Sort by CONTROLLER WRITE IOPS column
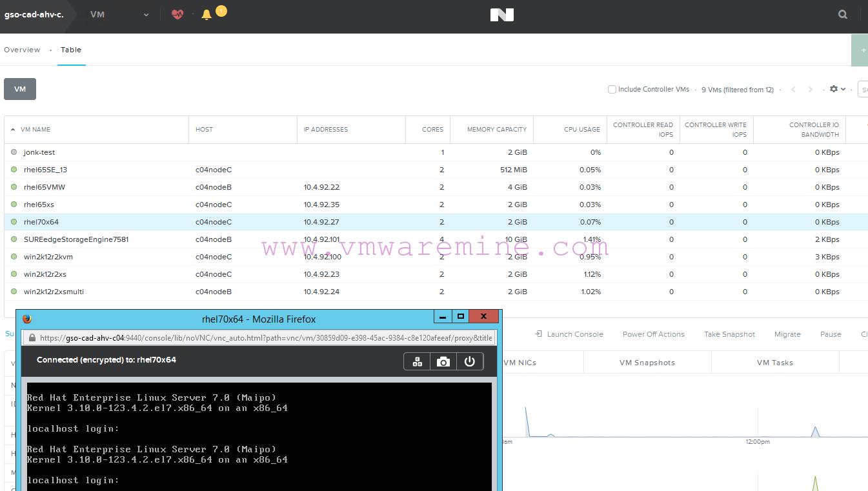 (x=716, y=130)
